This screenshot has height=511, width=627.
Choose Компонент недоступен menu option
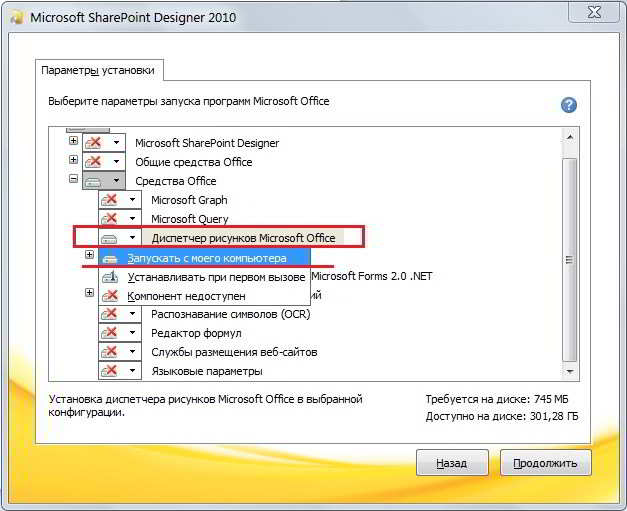[204, 296]
